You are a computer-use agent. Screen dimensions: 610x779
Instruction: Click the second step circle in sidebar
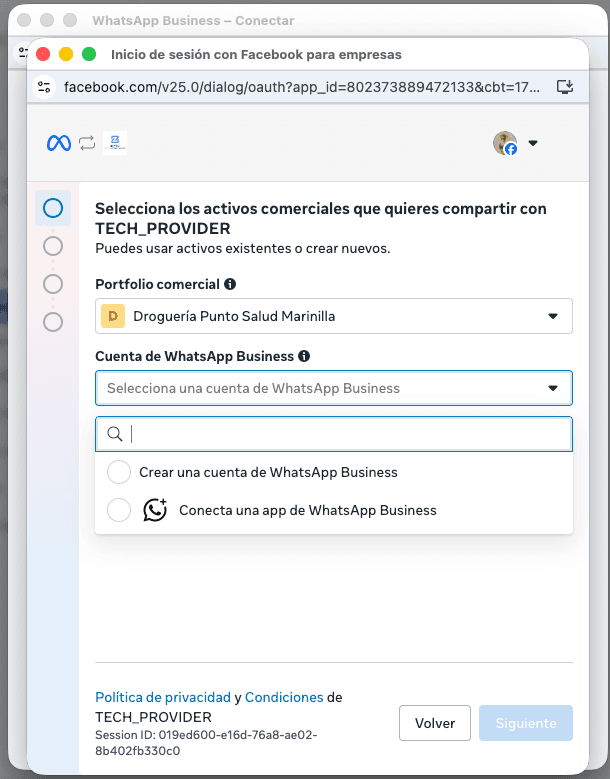tap(53, 246)
